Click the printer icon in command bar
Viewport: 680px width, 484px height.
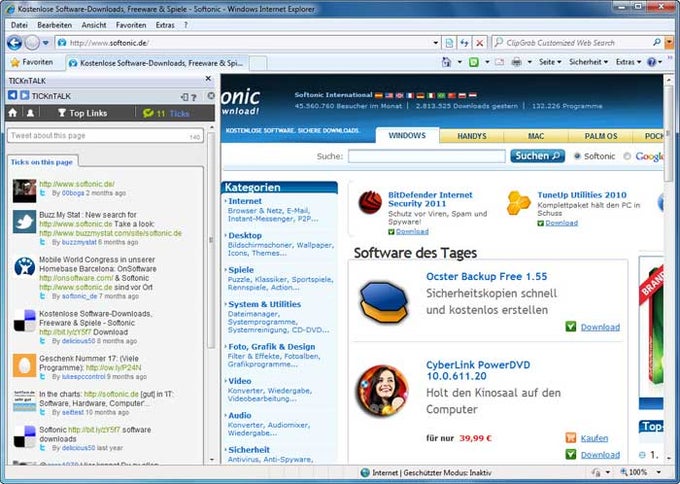(x=516, y=62)
